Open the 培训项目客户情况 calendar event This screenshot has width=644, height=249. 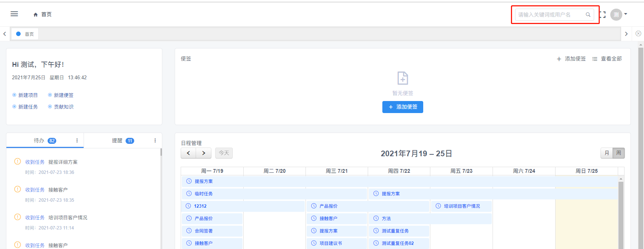461,206
